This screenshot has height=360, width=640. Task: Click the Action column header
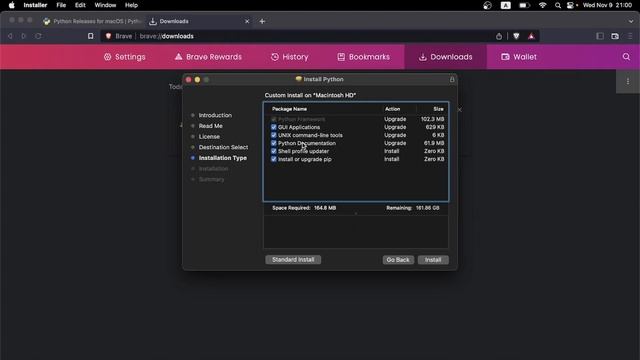(x=393, y=109)
